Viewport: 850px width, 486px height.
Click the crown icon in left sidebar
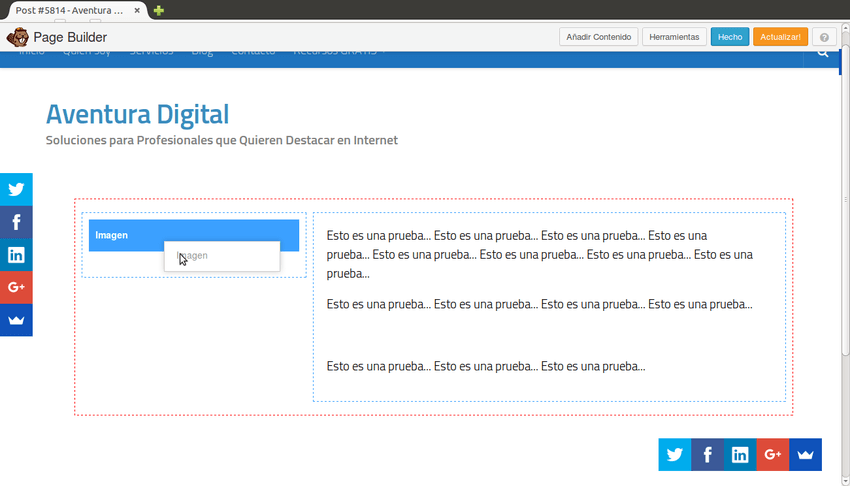16,320
